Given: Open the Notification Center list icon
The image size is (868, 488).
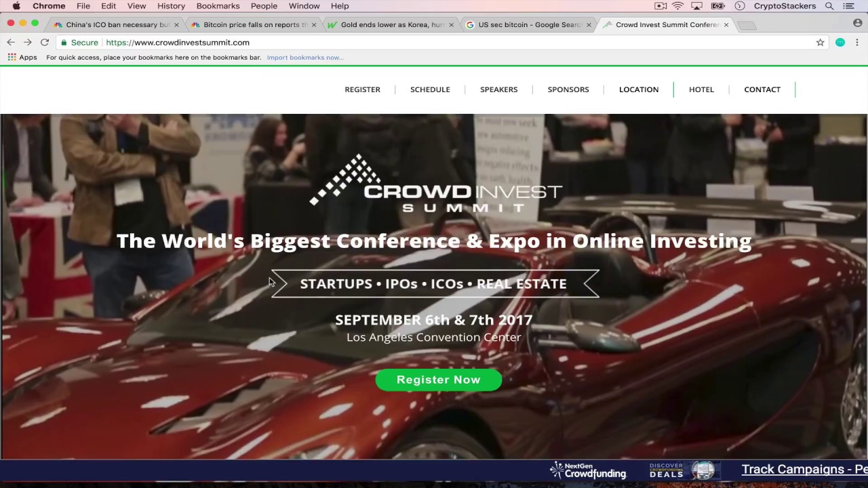Looking at the screenshot, I should (x=848, y=6).
